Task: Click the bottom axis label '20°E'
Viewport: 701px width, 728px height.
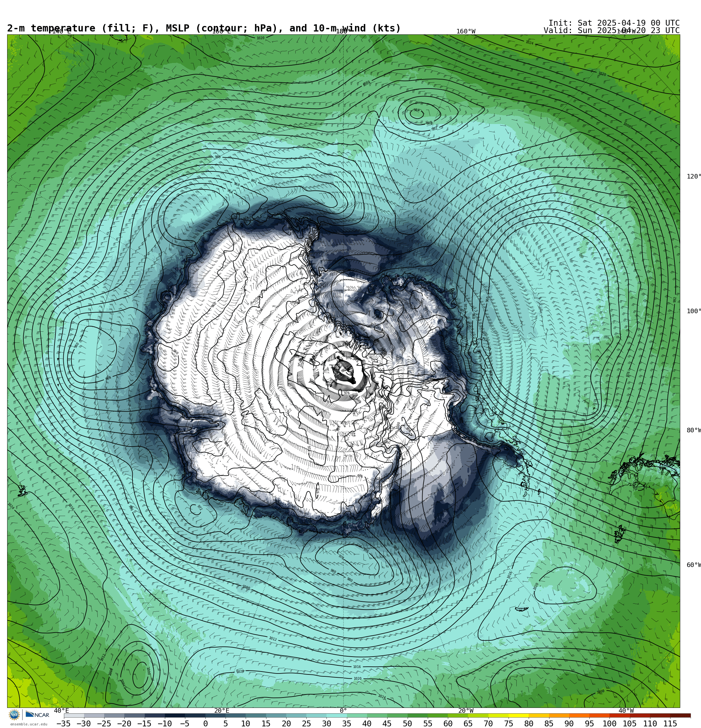Action: [x=222, y=710]
